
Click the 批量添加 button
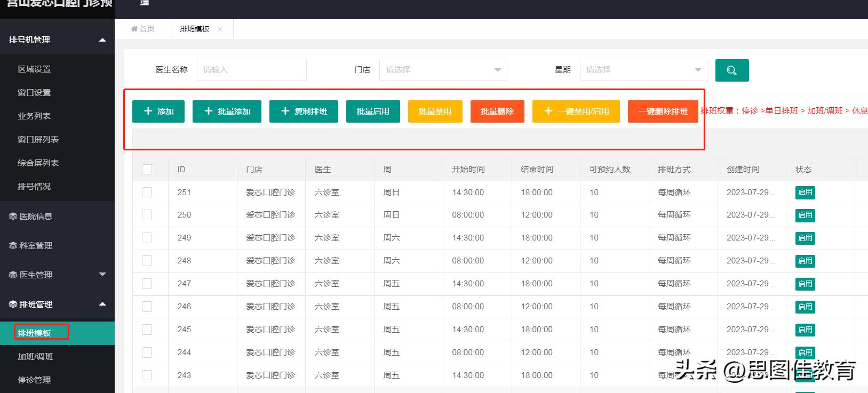point(227,111)
